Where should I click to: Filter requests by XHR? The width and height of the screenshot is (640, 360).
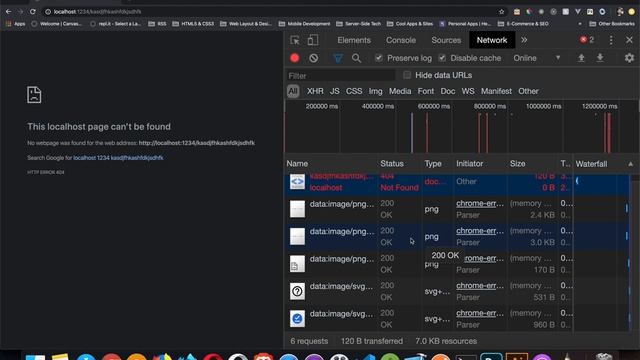click(315, 91)
